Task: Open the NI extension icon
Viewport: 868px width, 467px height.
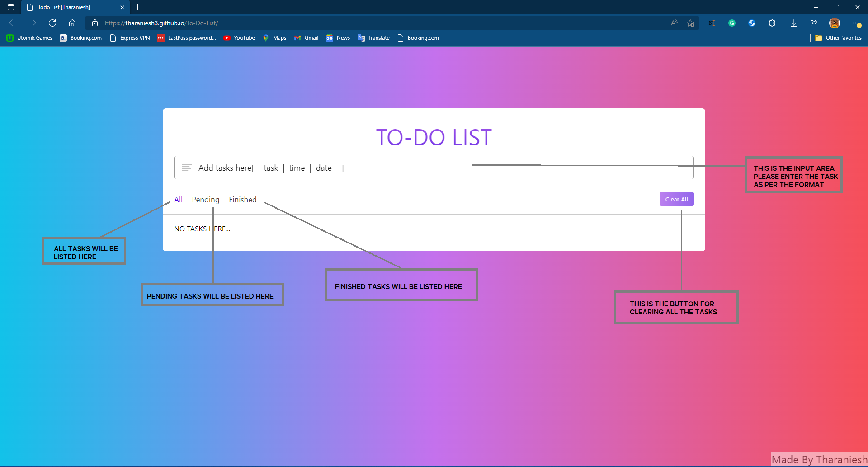Action: 712,23
